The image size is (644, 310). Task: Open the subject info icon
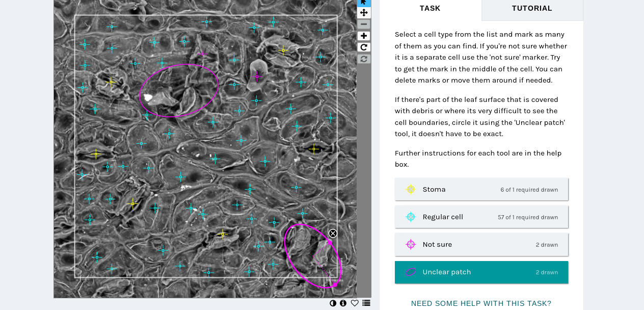343,303
